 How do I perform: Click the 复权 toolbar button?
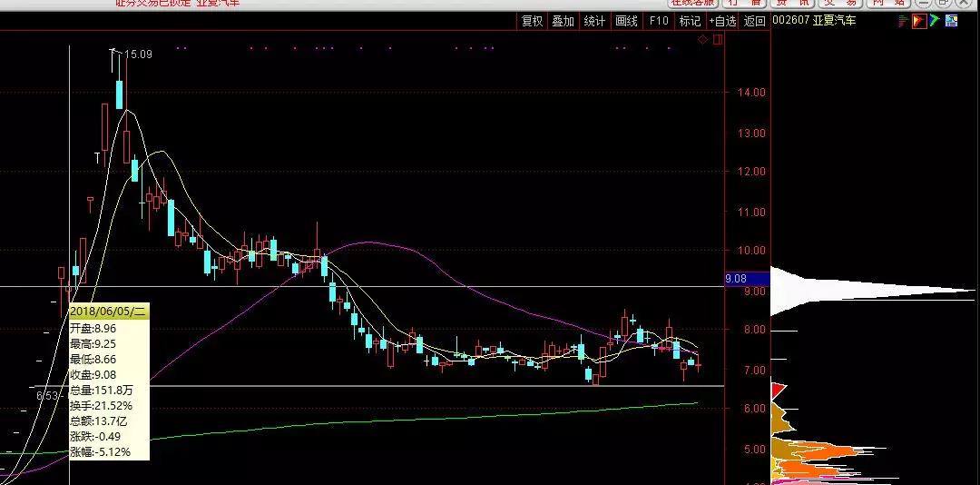(532, 21)
